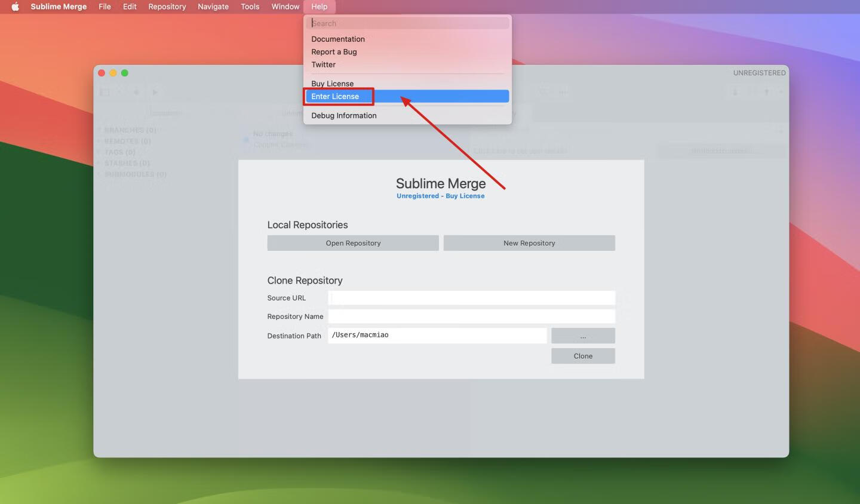Select Enter License menu entry
This screenshot has height=504, width=860.
[x=407, y=96]
